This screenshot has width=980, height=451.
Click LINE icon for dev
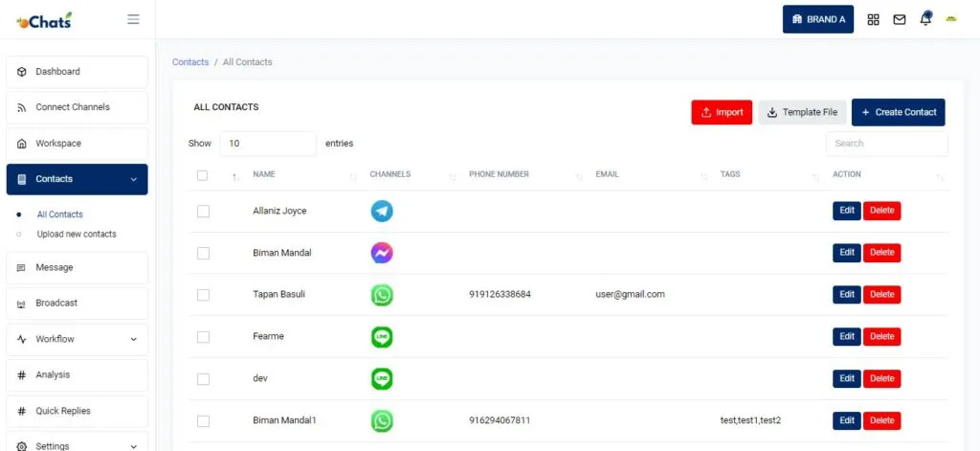[x=382, y=378]
